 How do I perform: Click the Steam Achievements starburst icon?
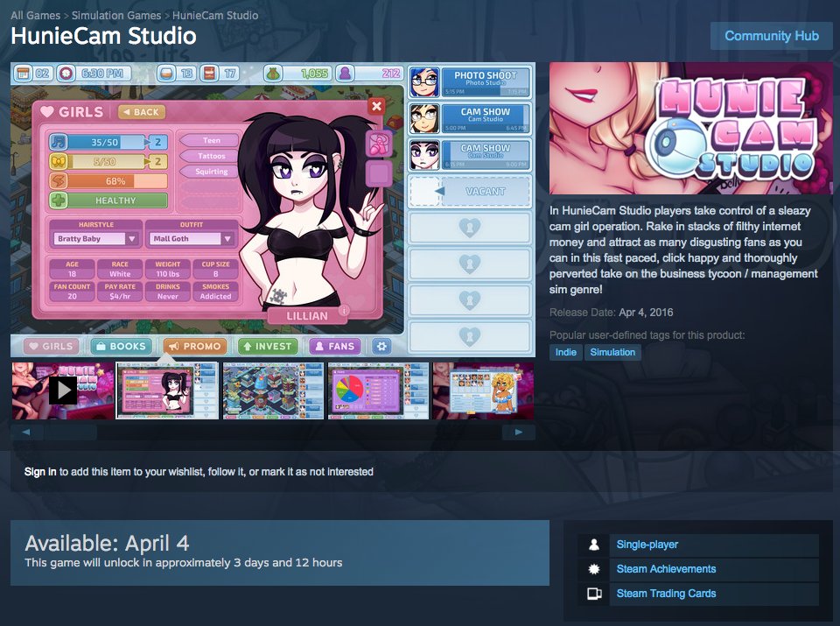tap(593, 569)
